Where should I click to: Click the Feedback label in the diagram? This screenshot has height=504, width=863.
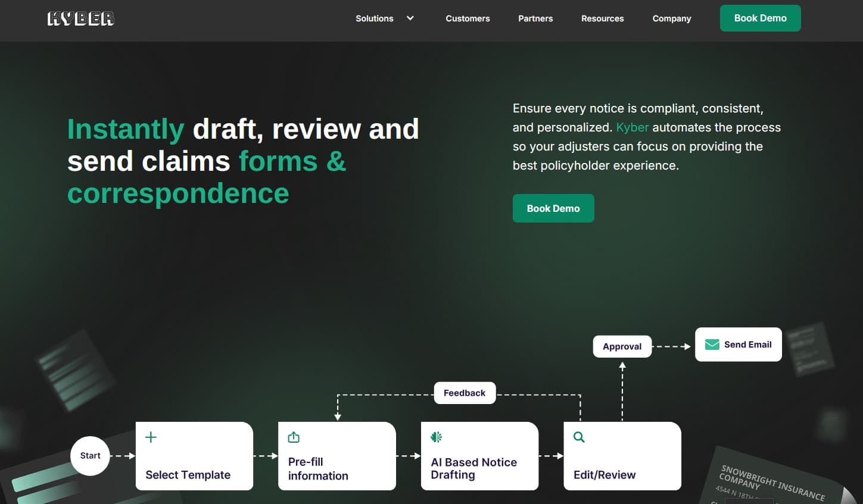click(x=465, y=393)
